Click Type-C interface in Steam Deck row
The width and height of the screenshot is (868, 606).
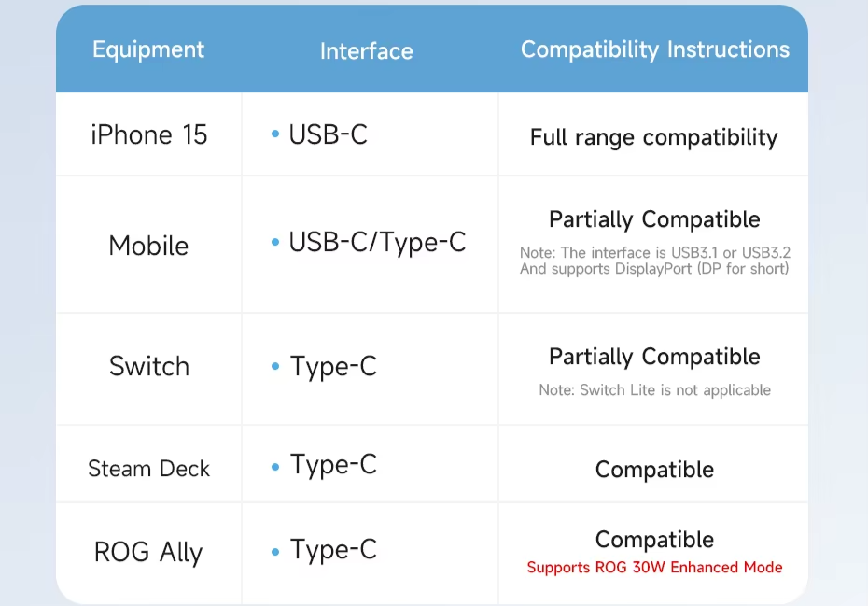click(x=333, y=464)
